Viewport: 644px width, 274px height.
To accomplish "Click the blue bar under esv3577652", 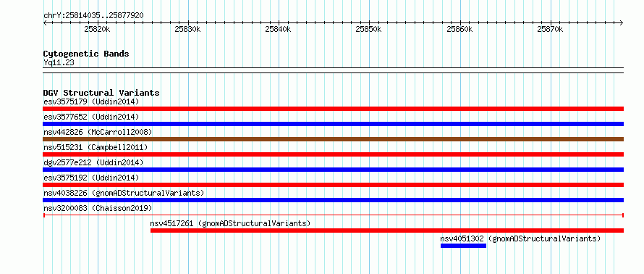I will click(334, 124).
